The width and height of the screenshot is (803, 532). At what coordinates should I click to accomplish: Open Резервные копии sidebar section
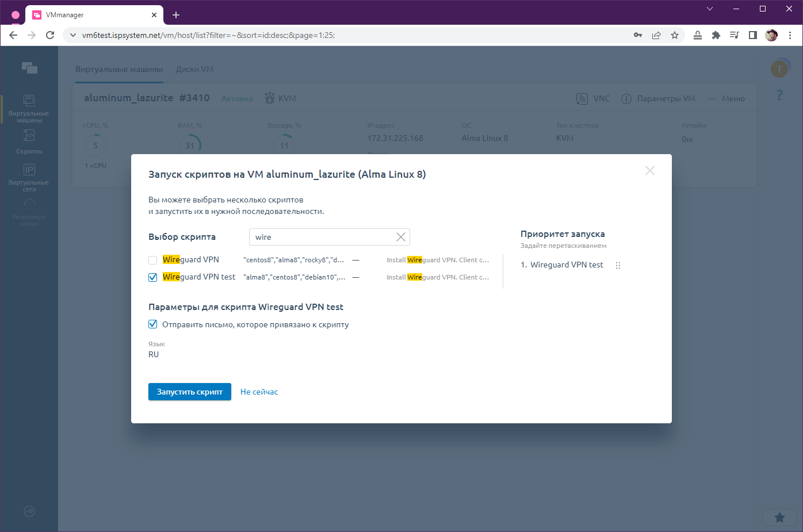29,212
